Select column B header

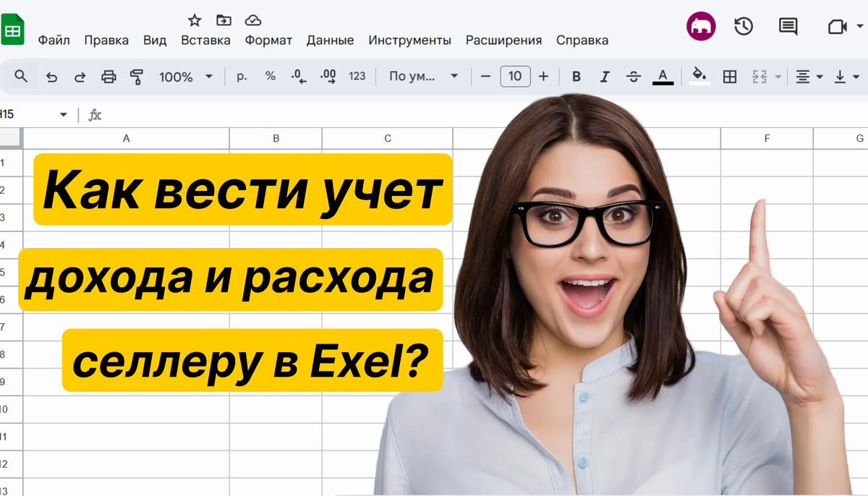click(276, 138)
